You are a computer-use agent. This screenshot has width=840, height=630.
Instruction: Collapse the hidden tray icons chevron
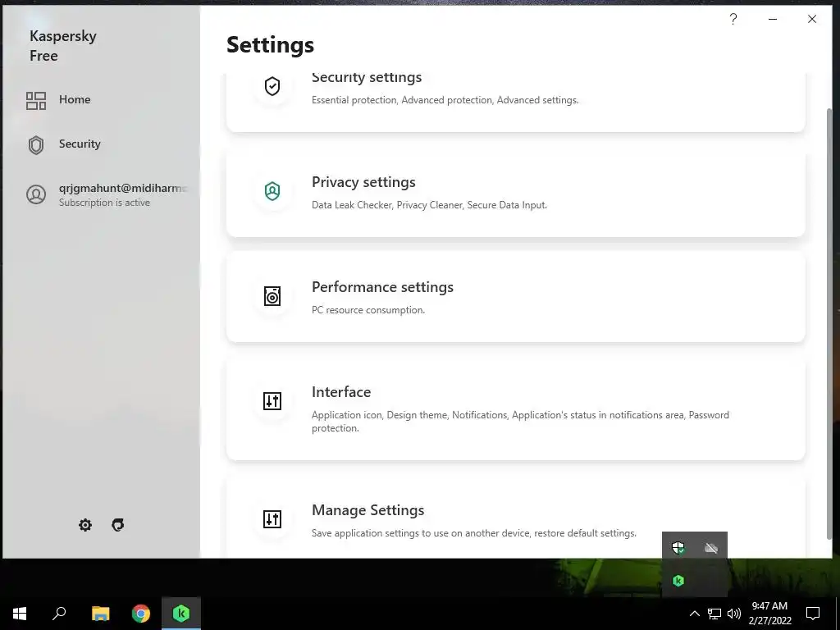click(694, 614)
